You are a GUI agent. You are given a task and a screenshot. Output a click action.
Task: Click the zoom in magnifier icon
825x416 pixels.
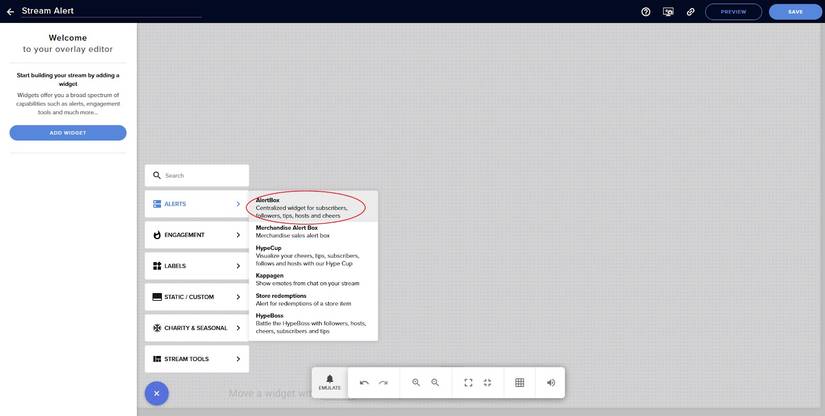(416, 382)
